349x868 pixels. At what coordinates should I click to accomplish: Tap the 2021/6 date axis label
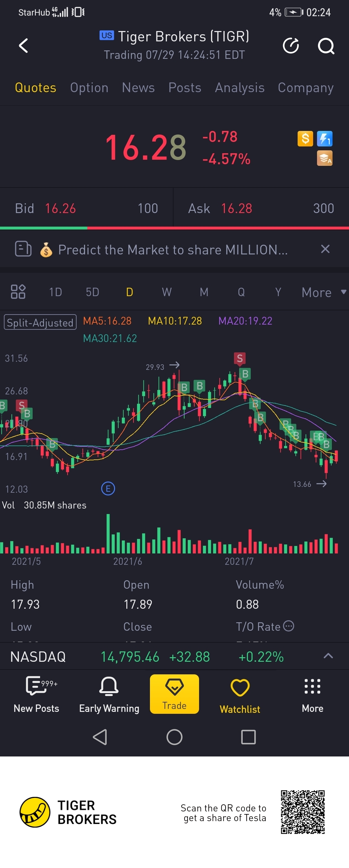[127, 561]
